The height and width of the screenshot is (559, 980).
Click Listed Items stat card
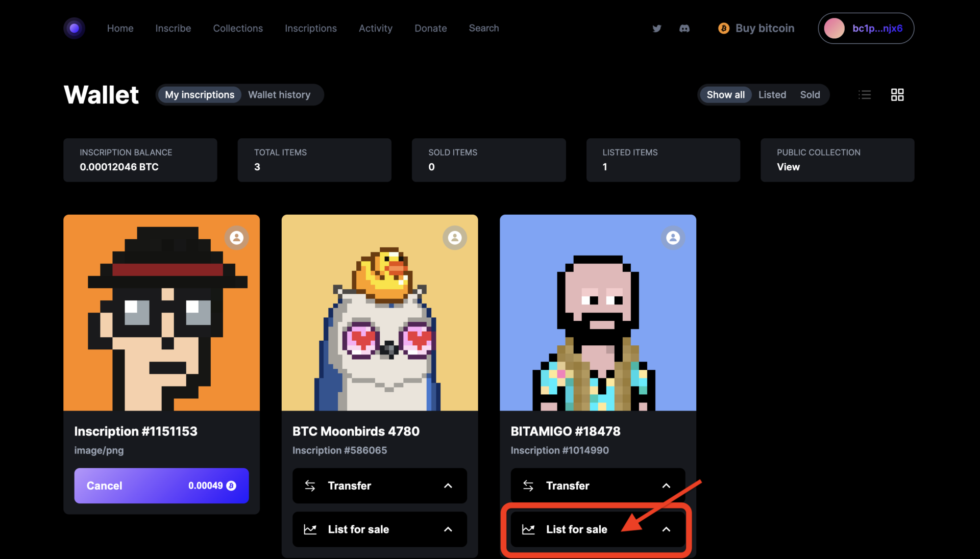coord(663,160)
